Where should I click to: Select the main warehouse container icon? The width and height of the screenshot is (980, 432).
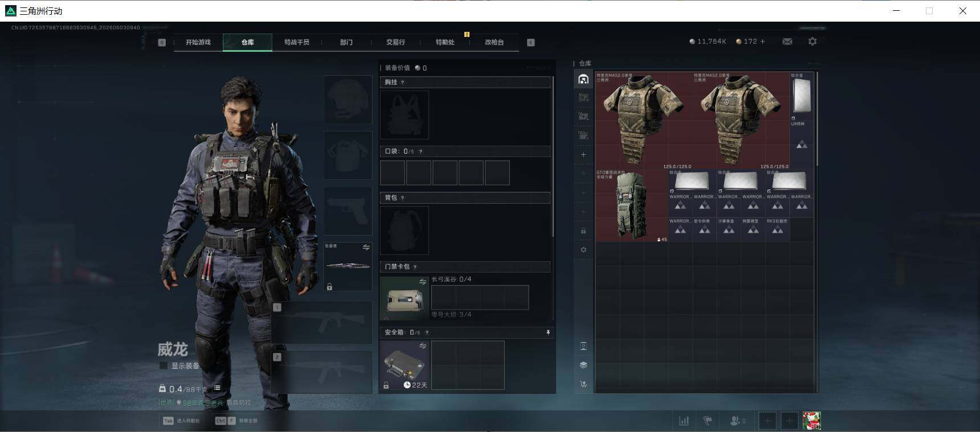pos(583,79)
